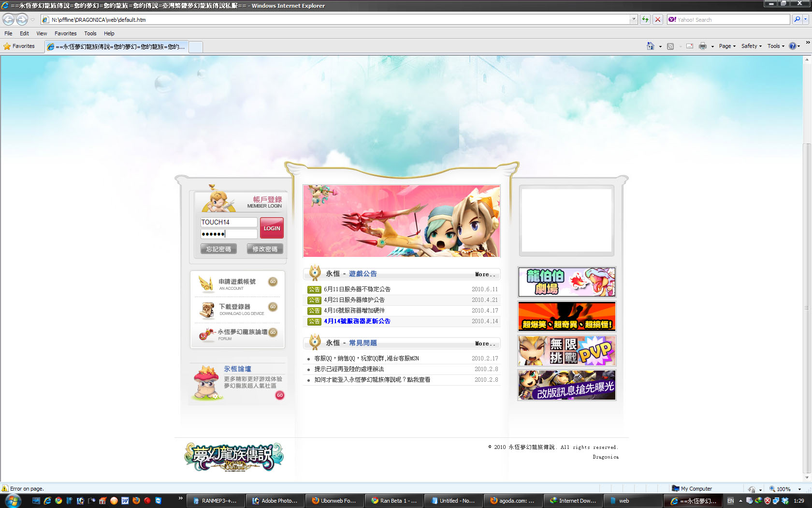Screen dimensions: 812x508
Task: Click the Windows Start orb
Action: (x=13, y=501)
